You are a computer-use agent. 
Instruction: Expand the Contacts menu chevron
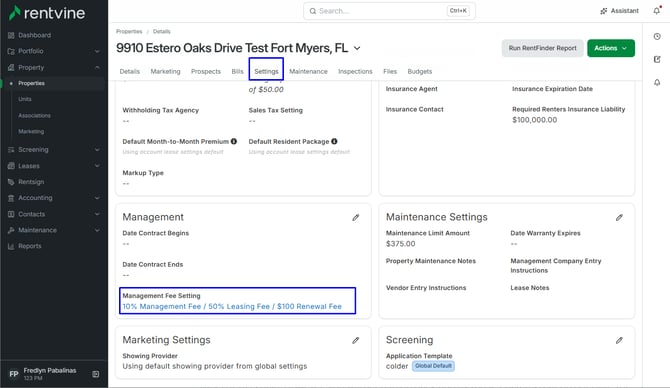(x=97, y=214)
